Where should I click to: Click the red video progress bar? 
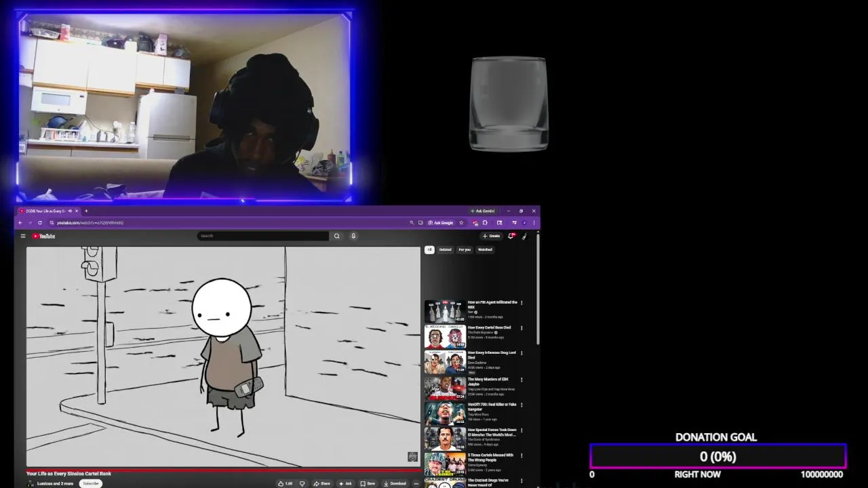click(223, 469)
